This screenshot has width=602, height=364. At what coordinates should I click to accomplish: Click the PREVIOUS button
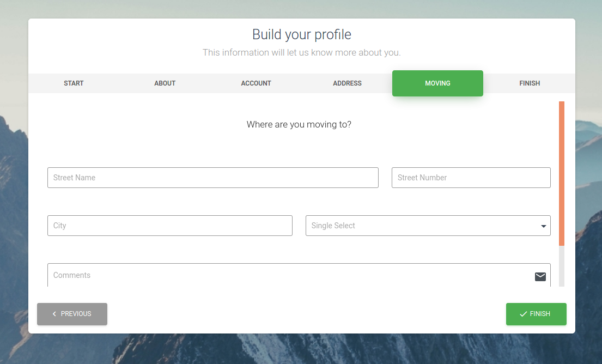(x=72, y=314)
